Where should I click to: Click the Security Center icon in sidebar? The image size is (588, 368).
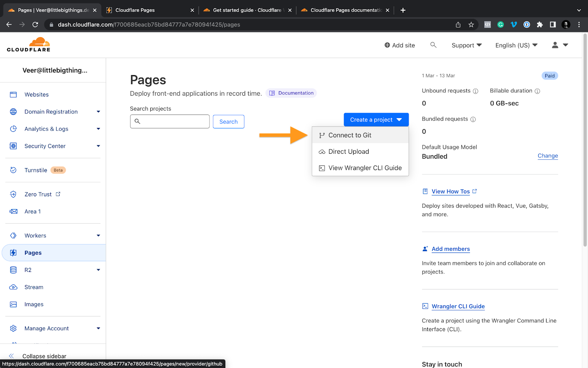(13, 146)
